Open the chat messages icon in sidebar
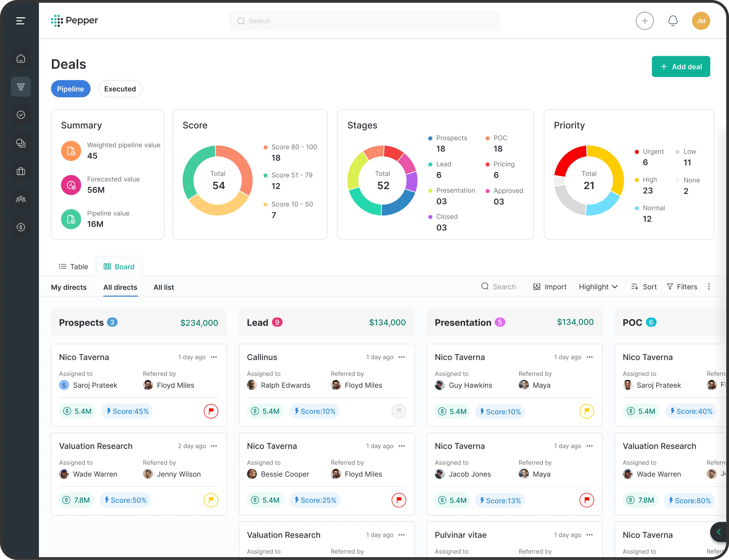The width and height of the screenshot is (729, 560). click(21, 143)
